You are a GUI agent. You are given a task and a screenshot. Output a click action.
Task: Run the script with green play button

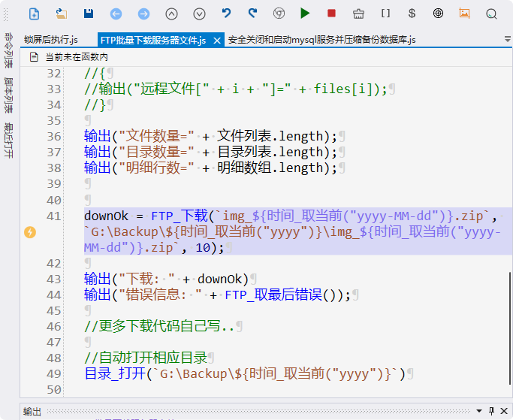tap(304, 14)
